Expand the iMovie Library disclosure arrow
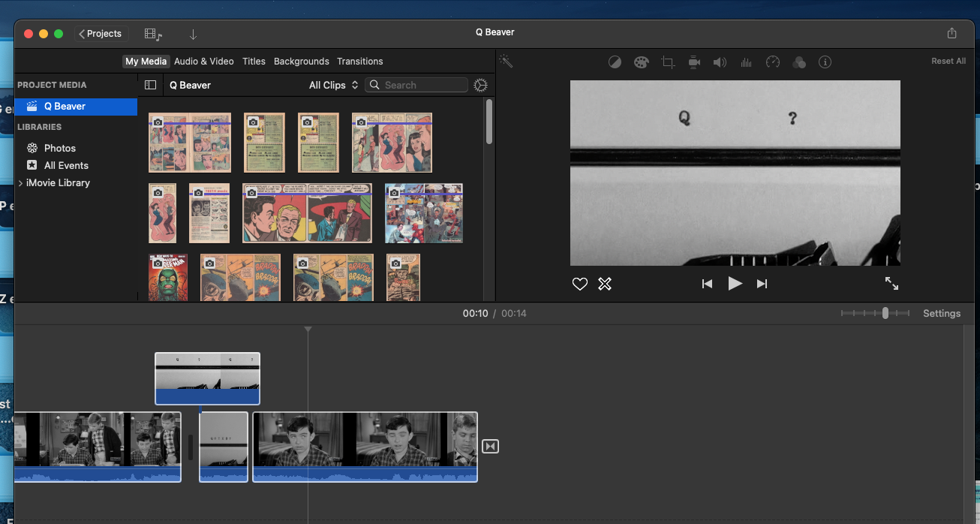Screen dimensions: 980x524 [x=21, y=183]
